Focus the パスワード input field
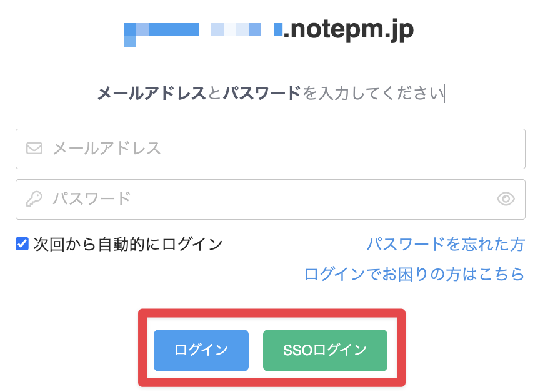This screenshot has height=392, width=555. (262, 199)
